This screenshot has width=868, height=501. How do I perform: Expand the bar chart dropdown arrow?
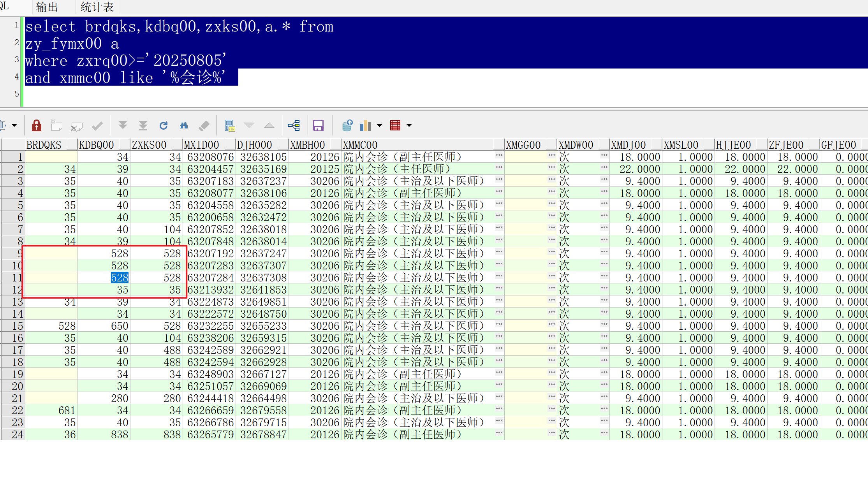pos(379,125)
